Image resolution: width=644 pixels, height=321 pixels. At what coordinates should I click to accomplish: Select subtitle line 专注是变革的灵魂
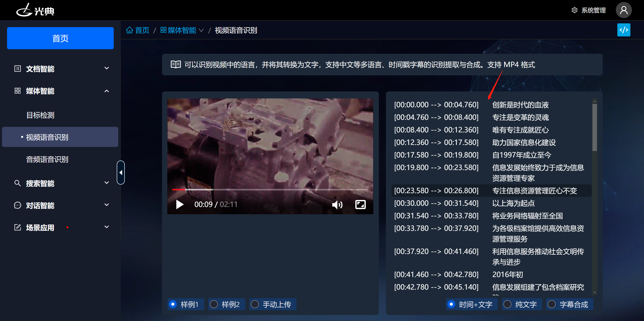click(x=520, y=117)
